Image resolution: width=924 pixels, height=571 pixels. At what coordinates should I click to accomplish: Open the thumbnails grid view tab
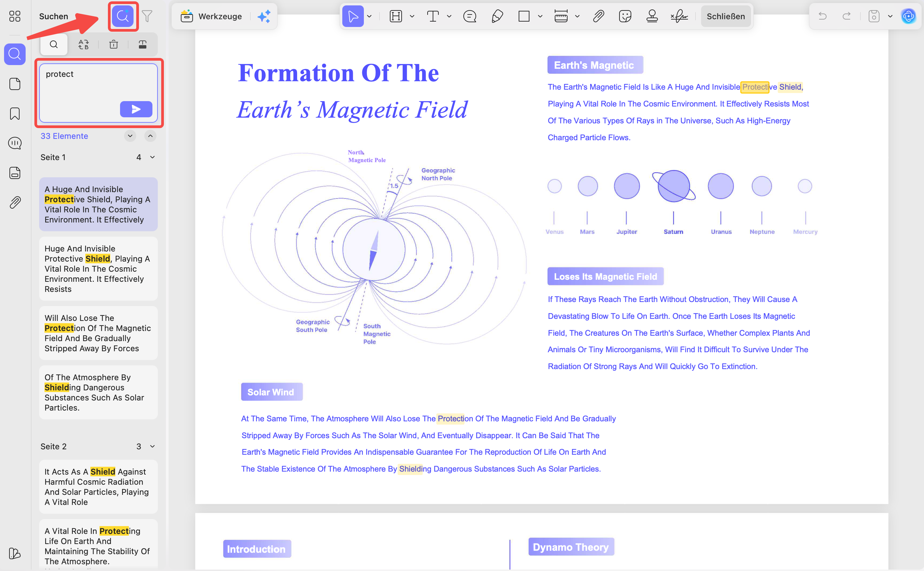[x=15, y=16]
